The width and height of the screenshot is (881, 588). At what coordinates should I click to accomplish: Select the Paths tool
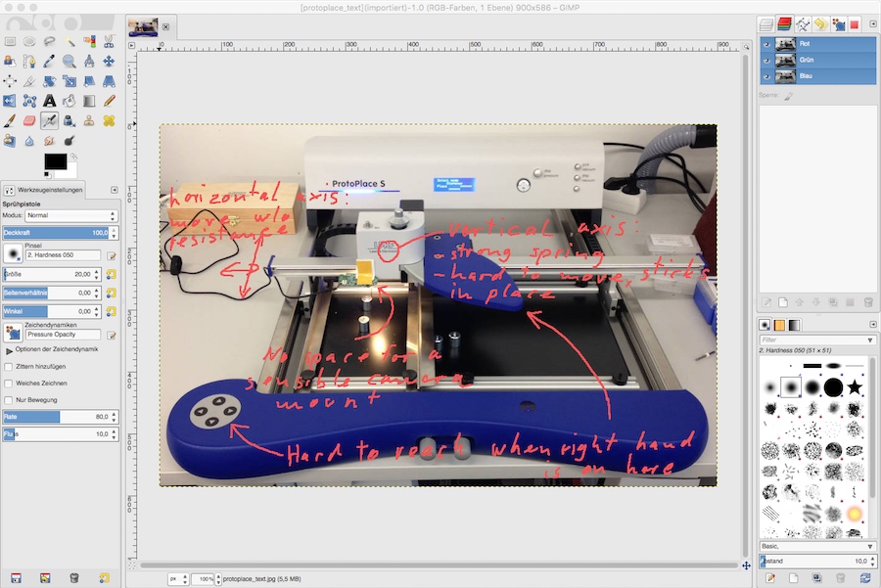(29, 62)
